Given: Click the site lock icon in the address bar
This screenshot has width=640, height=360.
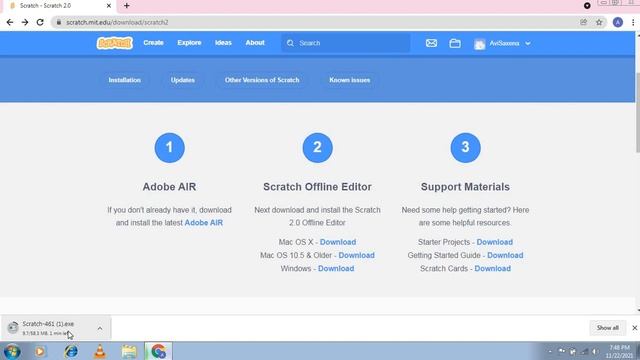Looking at the screenshot, I should point(59,22).
